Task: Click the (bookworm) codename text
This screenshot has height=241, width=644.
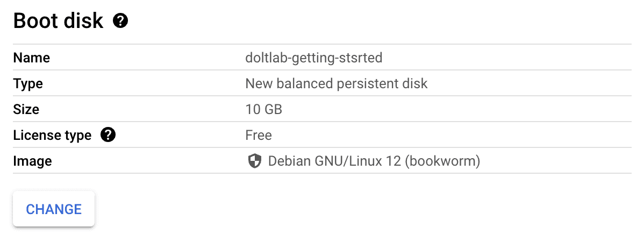Action: pos(442,161)
